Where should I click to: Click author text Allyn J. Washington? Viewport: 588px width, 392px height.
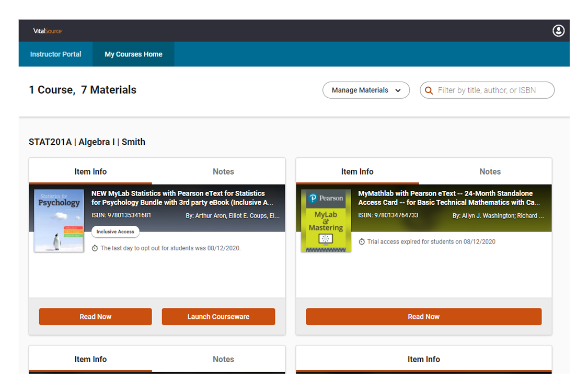(498, 216)
